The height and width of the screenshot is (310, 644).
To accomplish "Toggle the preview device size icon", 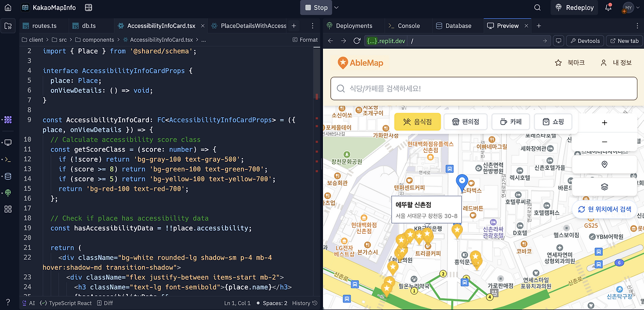I will 558,41.
